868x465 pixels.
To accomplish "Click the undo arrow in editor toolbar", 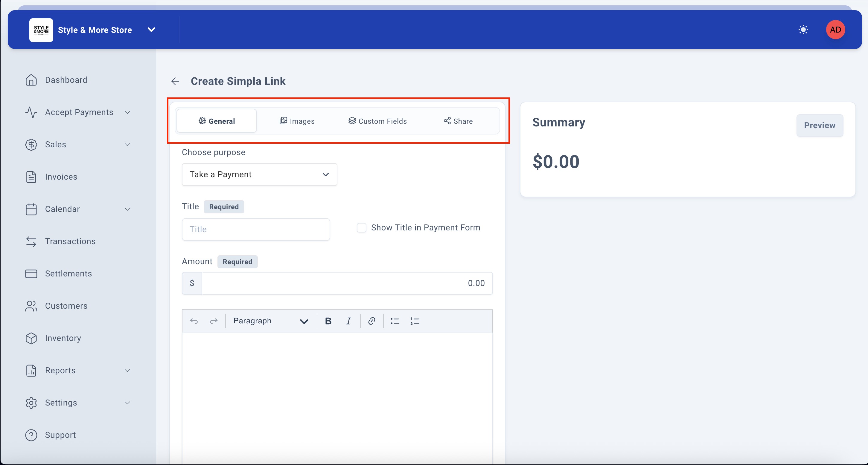I will (x=194, y=321).
